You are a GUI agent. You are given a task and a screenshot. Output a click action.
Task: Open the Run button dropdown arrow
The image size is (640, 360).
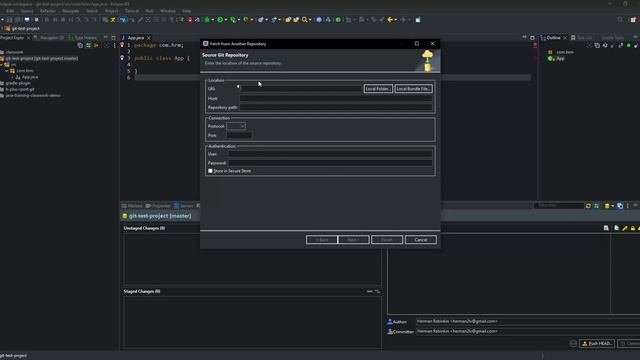coord(226,20)
